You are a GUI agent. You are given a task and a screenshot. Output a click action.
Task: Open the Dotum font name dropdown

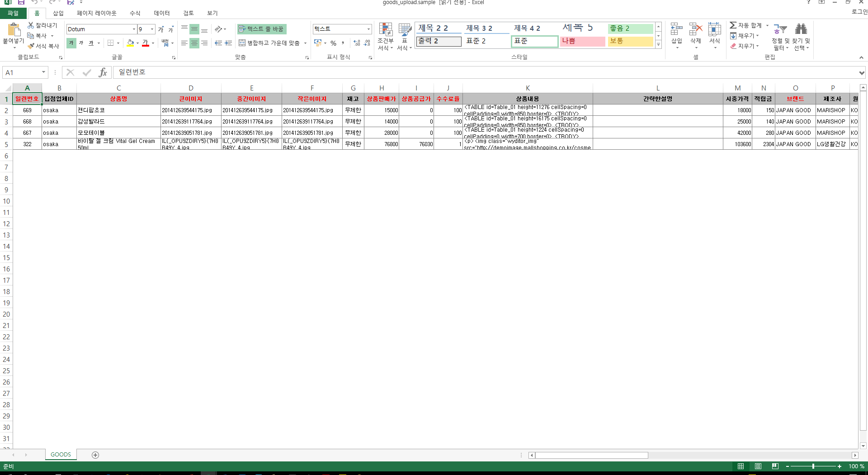[x=134, y=29]
